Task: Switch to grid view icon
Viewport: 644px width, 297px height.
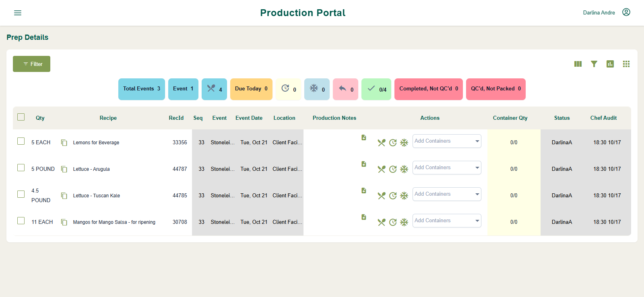Action: click(626, 64)
